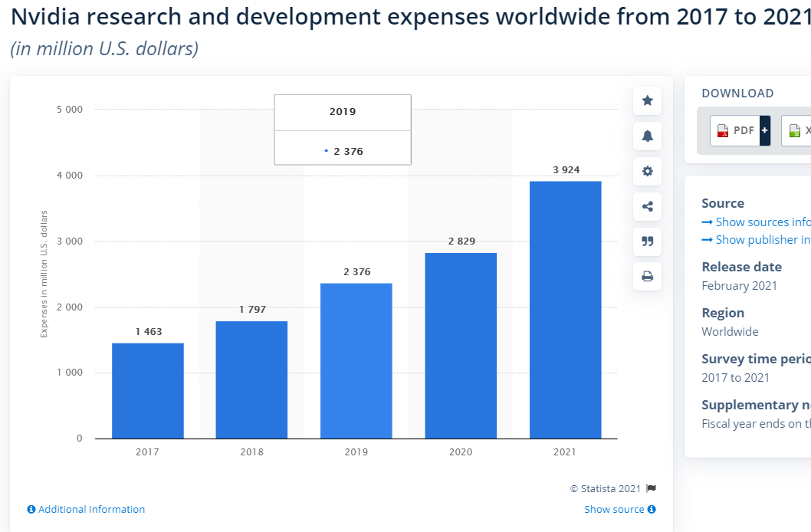This screenshot has width=811, height=532.
Task: Click the print chart icon
Action: pos(647,276)
